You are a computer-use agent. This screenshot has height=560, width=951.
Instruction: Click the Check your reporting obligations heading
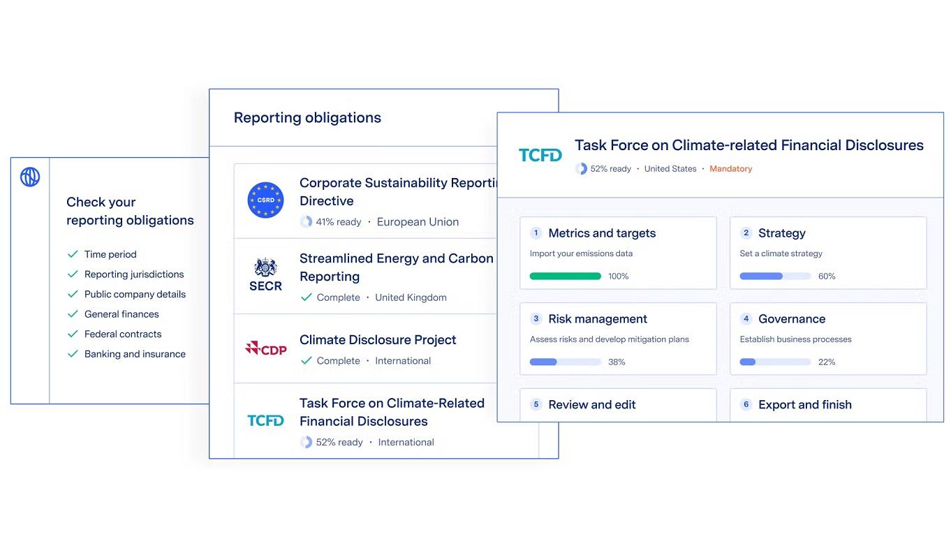pyautogui.click(x=130, y=211)
